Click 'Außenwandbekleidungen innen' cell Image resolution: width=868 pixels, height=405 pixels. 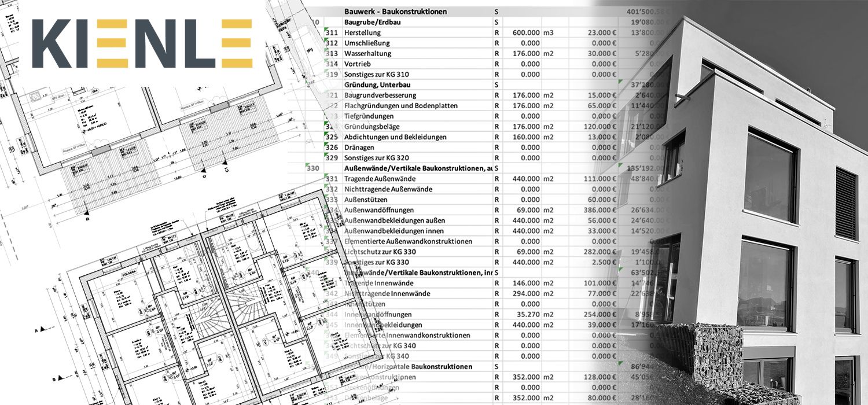393,231
